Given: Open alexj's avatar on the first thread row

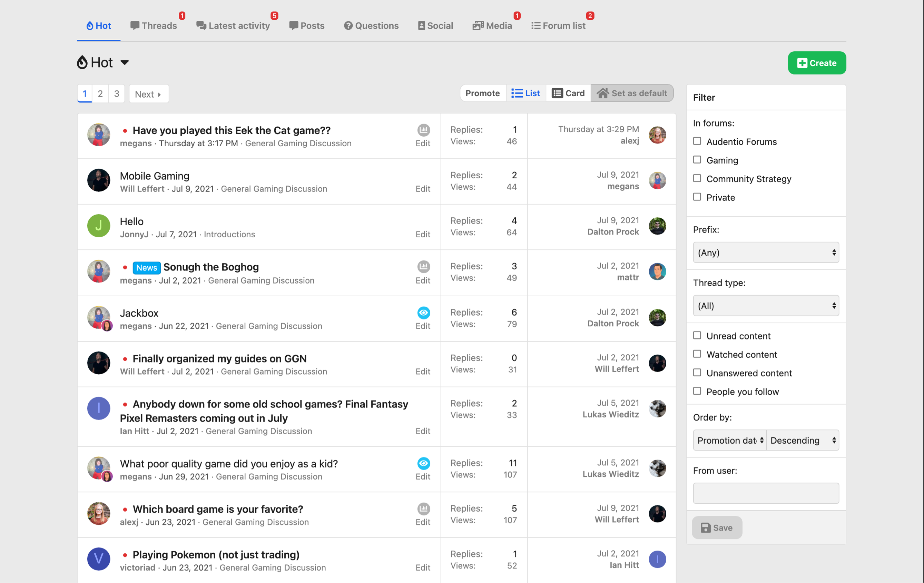Looking at the screenshot, I should (657, 135).
